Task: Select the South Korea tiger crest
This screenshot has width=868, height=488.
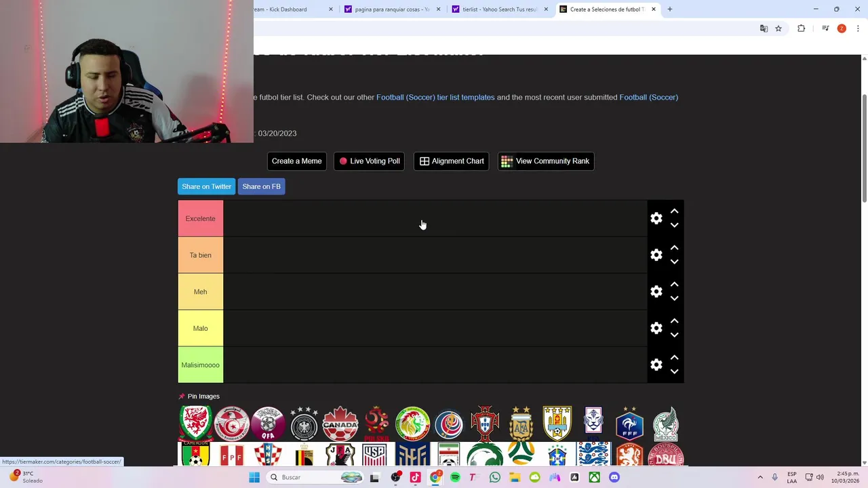Action: [593, 424]
